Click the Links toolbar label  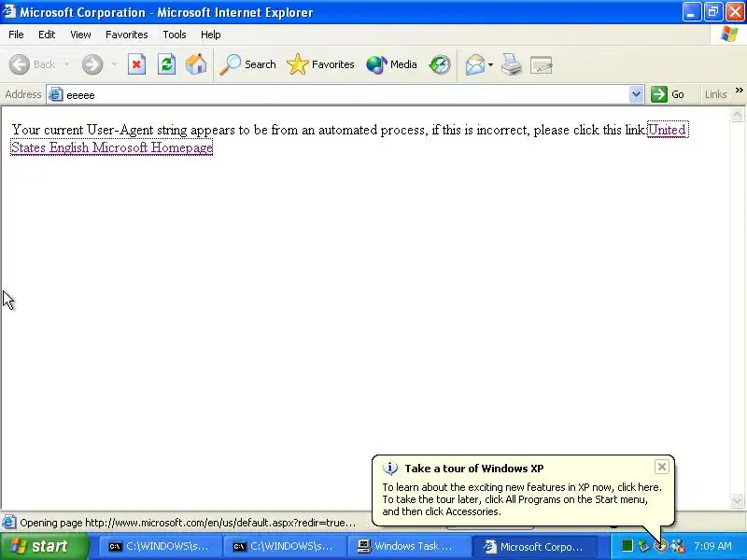tap(715, 94)
